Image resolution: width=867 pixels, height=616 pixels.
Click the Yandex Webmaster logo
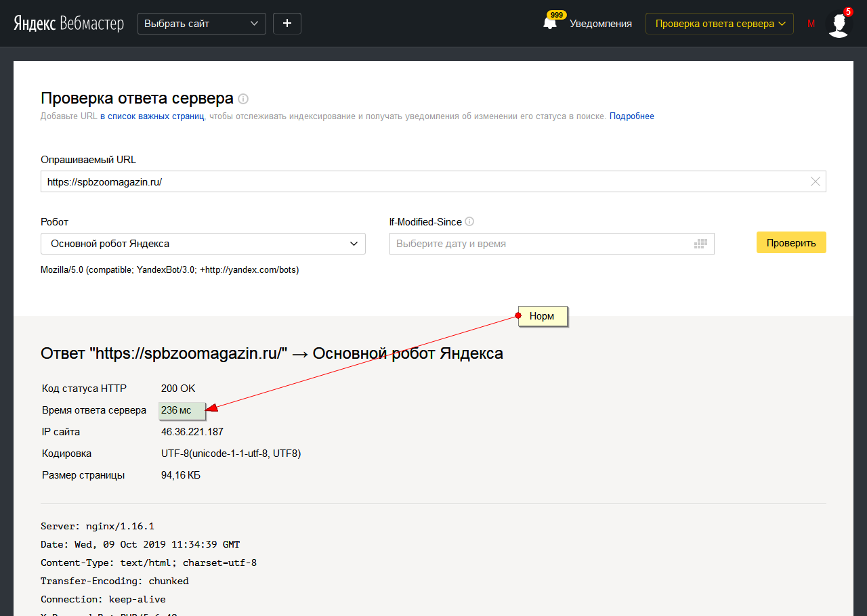click(x=68, y=24)
